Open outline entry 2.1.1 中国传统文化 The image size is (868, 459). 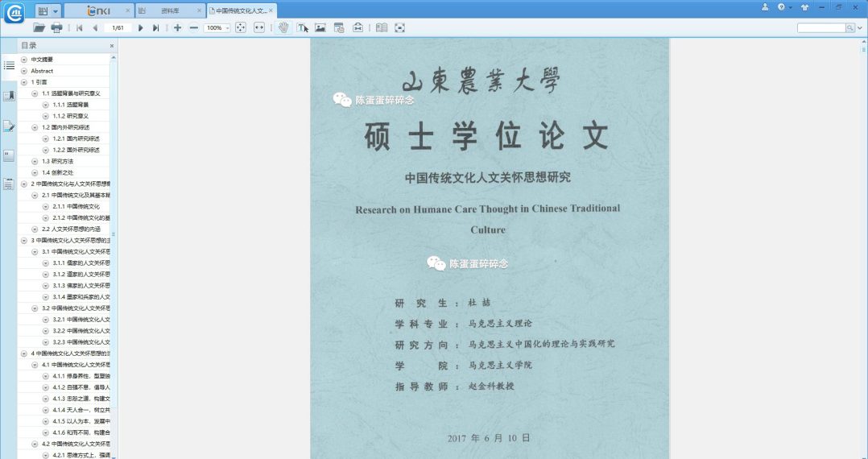click(x=76, y=206)
